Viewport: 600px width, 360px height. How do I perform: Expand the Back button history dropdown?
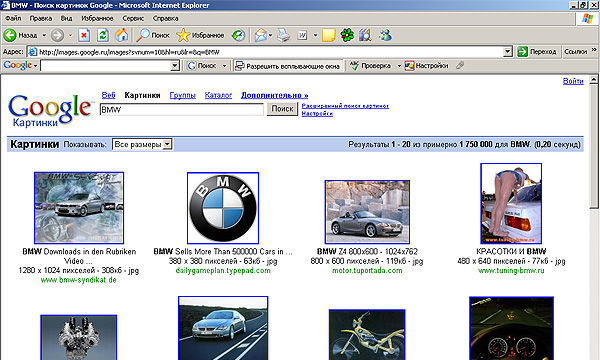[44, 36]
